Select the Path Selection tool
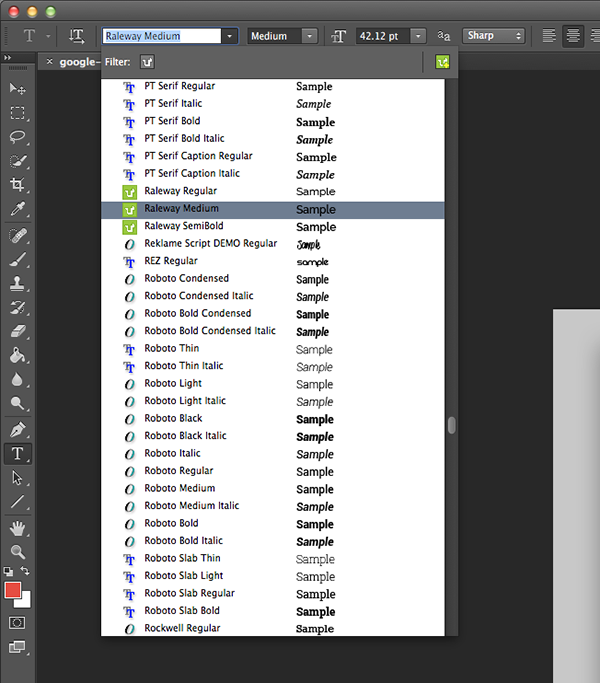Image resolution: width=600 pixels, height=683 pixels. click(x=17, y=478)
